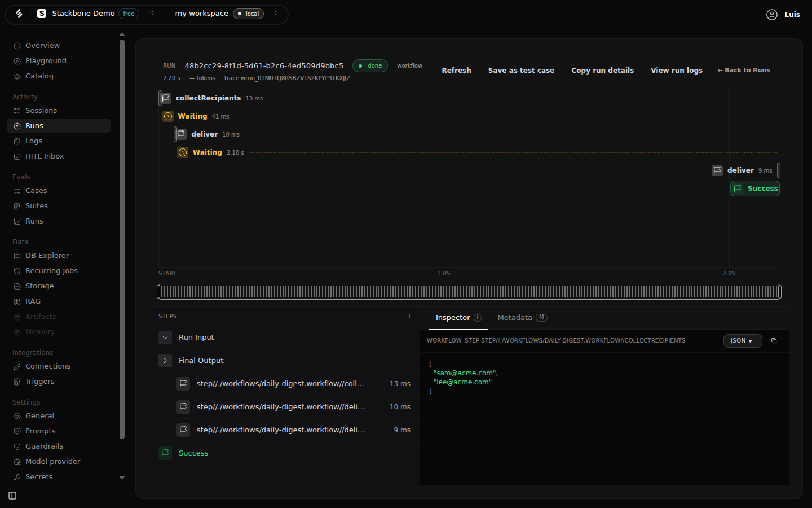This screenshot has height=508, width=812.
Task: Select the collectRecipients span in timeline
Action: [x=211, y=98]
